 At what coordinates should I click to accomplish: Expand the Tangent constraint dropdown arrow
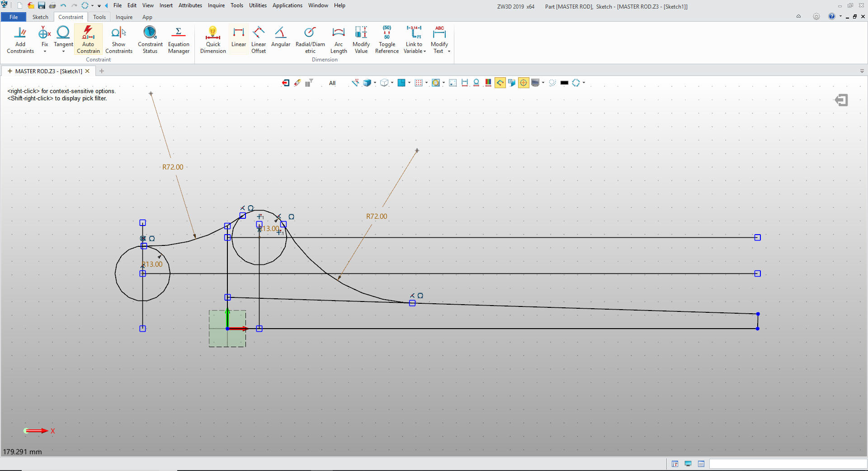[x=63, y=52]
